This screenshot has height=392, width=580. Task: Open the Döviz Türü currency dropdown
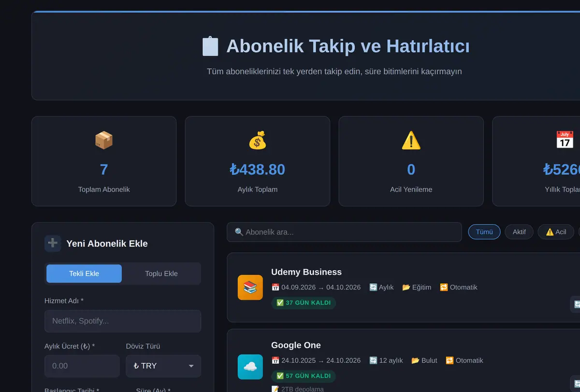click(x=163, y=366)
